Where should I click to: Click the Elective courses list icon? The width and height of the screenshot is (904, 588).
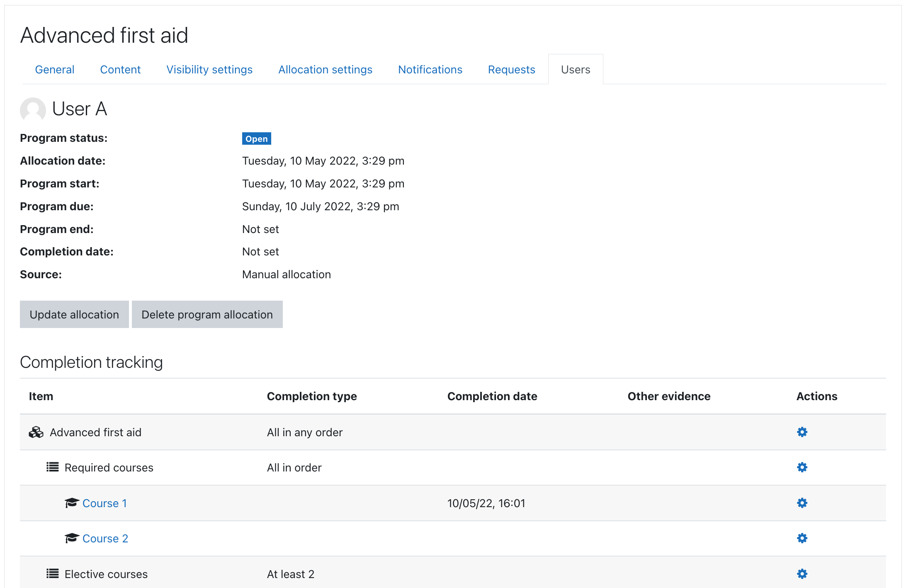(x=52, y=574)
